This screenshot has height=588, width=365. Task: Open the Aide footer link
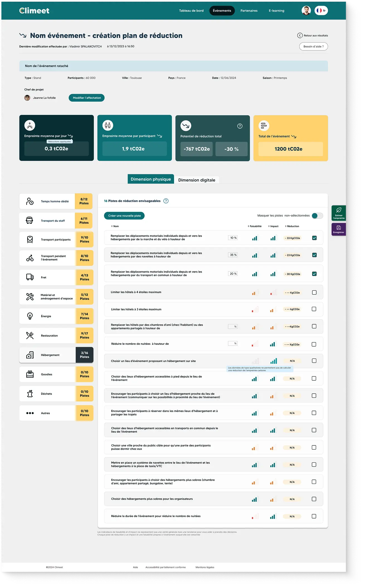click(x=135, y=567)
